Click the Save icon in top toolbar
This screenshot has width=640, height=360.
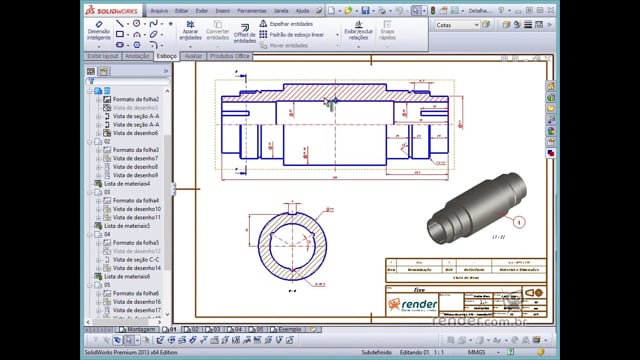pyautogui.click(x=365, y=11)
